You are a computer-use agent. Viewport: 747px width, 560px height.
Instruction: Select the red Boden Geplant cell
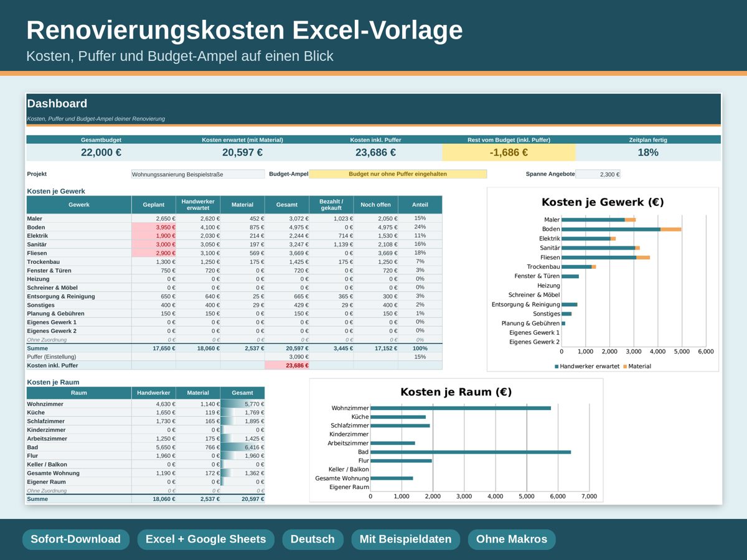click(x=154, y=227)
